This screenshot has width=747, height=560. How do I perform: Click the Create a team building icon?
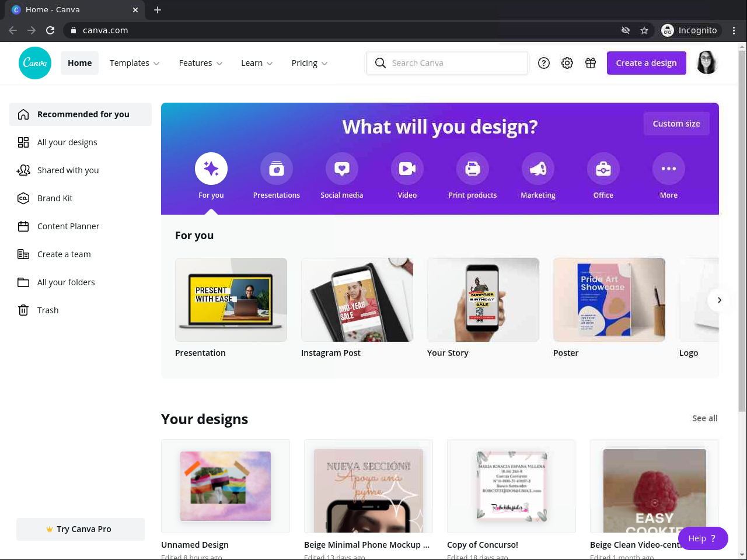[23, 254]
